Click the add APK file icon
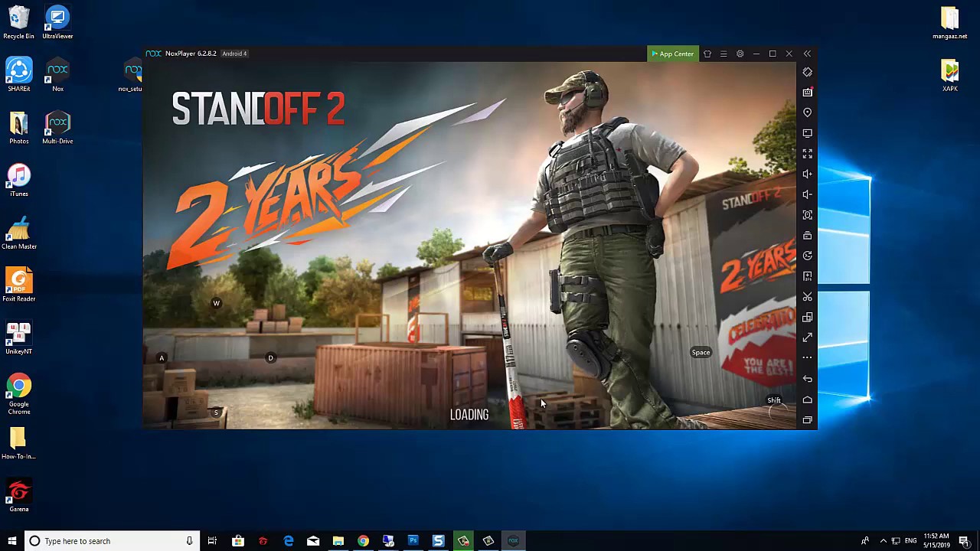 point(807,276)
